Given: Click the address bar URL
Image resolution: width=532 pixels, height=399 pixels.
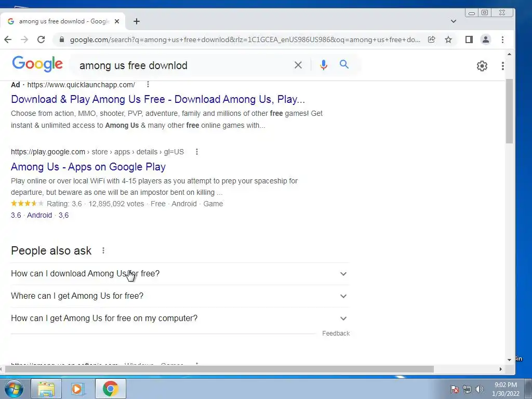Looking at the screenshot, I should [245, 39].
